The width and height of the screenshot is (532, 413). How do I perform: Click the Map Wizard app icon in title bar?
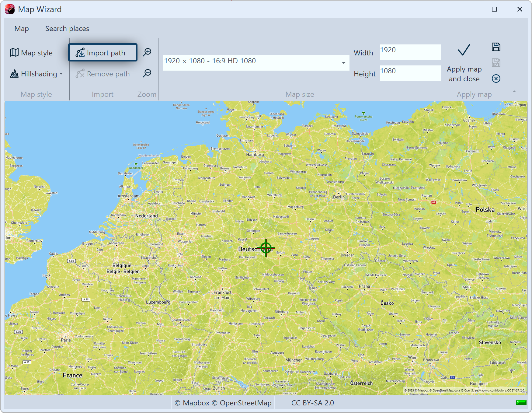click(10, 9)
